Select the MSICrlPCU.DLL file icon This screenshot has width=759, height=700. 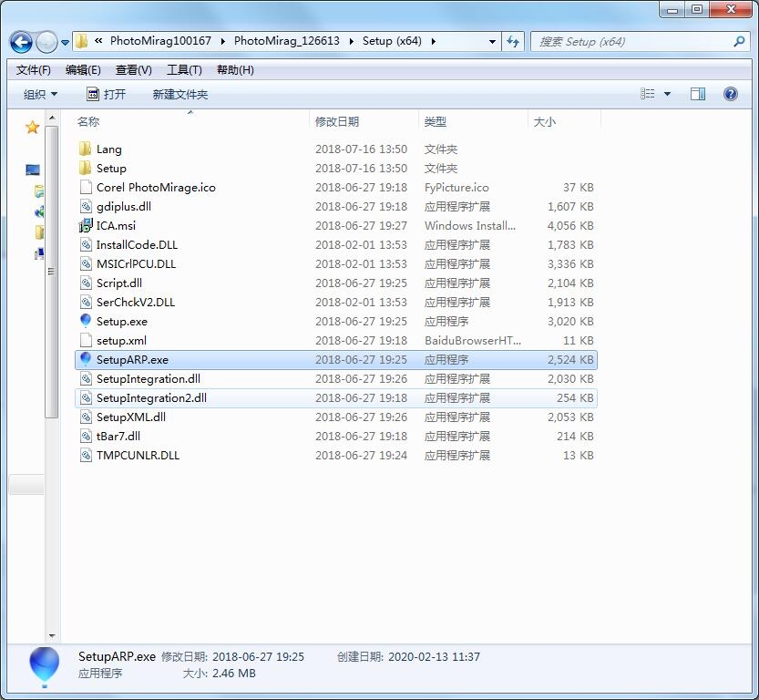click(86, 263)
